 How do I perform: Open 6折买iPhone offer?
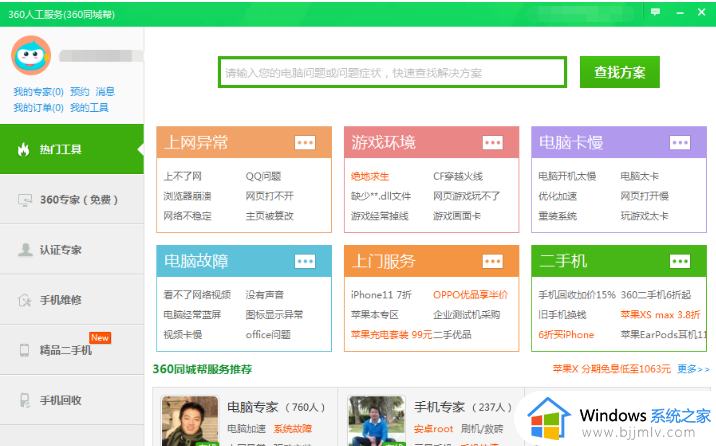click(566, 335)
